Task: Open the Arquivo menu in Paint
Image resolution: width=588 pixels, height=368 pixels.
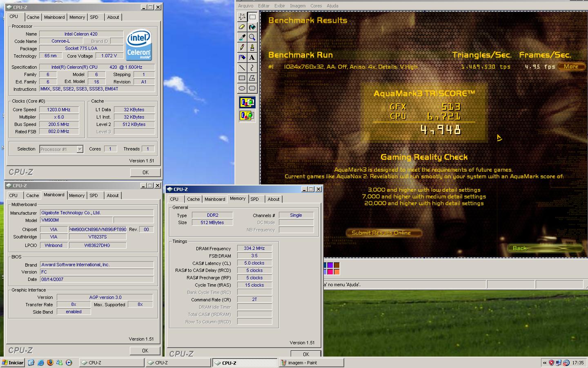Action: tap(246, 6)
